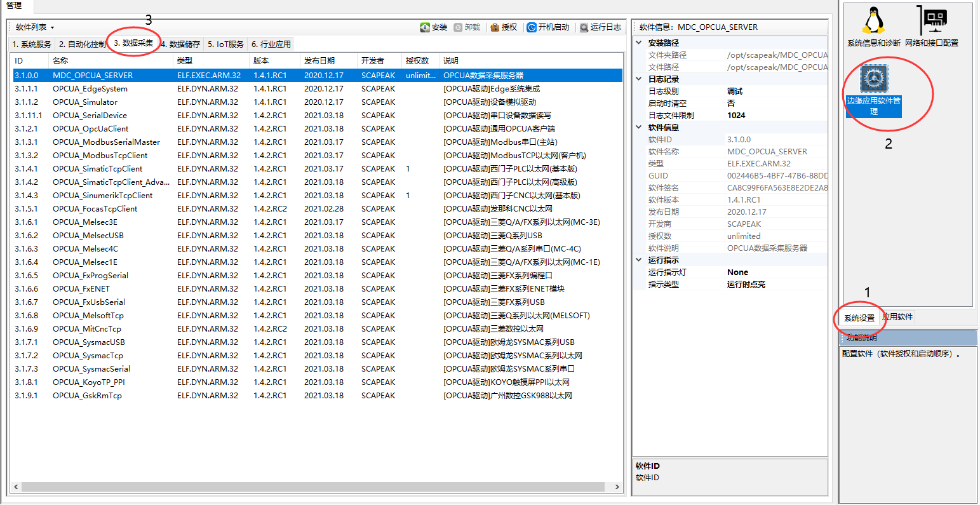Select the OPCUA_Melsec4C row
Screen dimensions: 980x505
[x=317, y=249]
